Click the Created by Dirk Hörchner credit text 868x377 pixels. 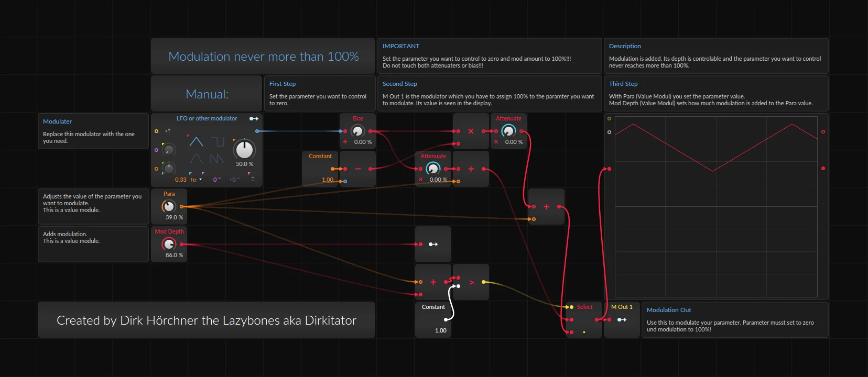[207, 320]
